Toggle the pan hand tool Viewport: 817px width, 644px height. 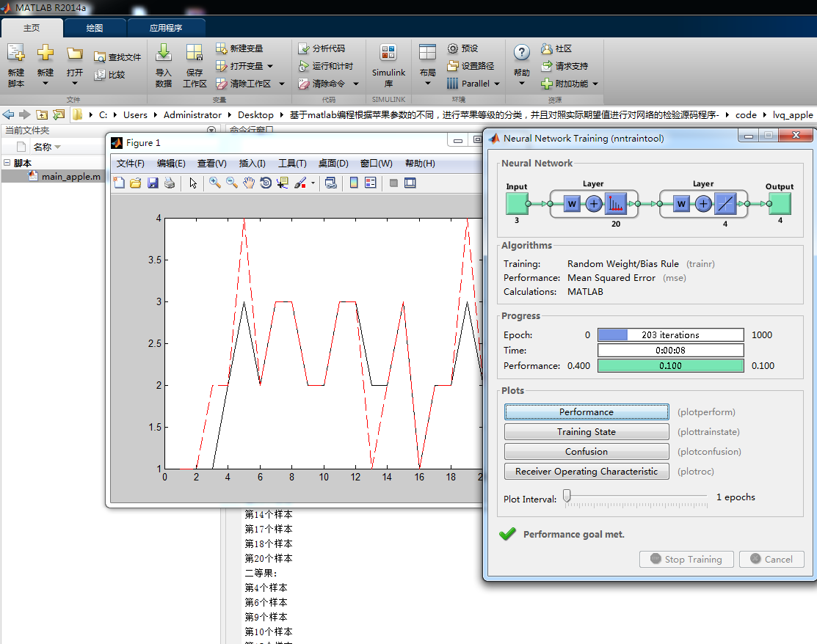pos(249,183)
